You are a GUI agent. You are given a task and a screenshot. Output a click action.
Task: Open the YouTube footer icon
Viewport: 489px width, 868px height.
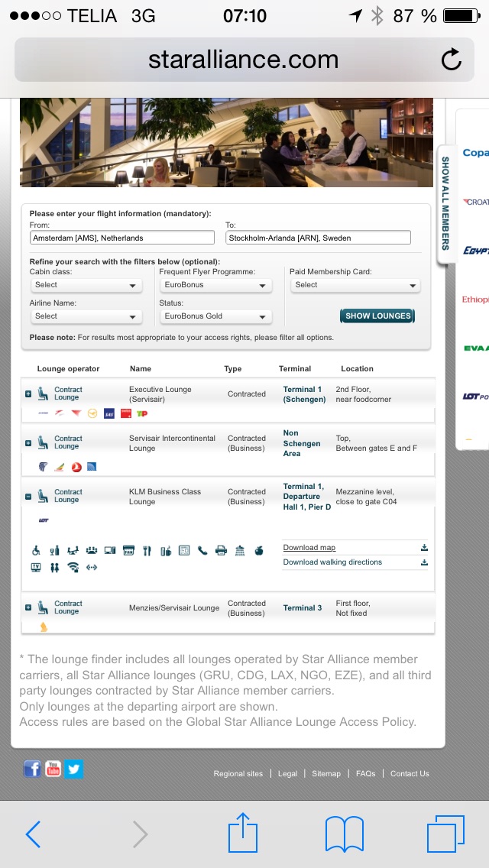coord(53,769)
